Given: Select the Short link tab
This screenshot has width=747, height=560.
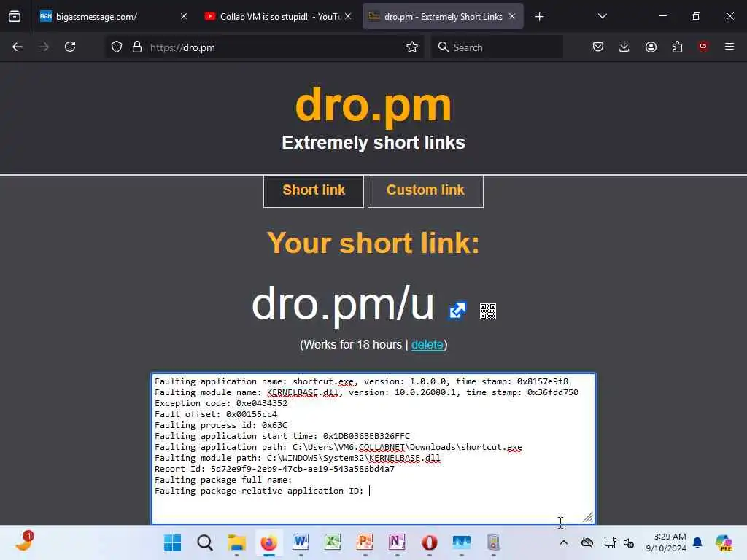Looking at the screenshot, I should click(314, 191).
